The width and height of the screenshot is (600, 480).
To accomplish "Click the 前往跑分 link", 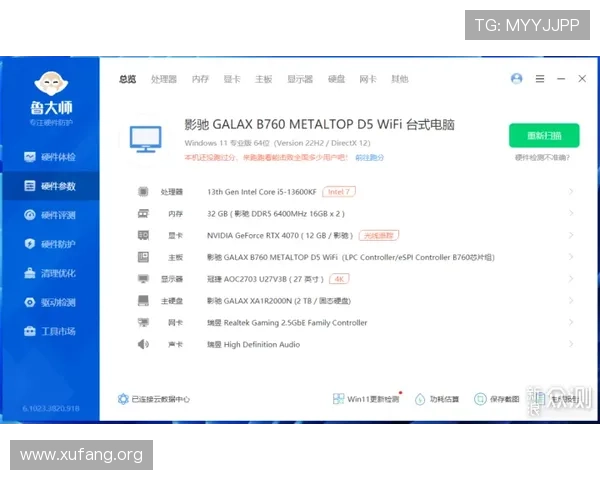I will click(x=370, y=157).
